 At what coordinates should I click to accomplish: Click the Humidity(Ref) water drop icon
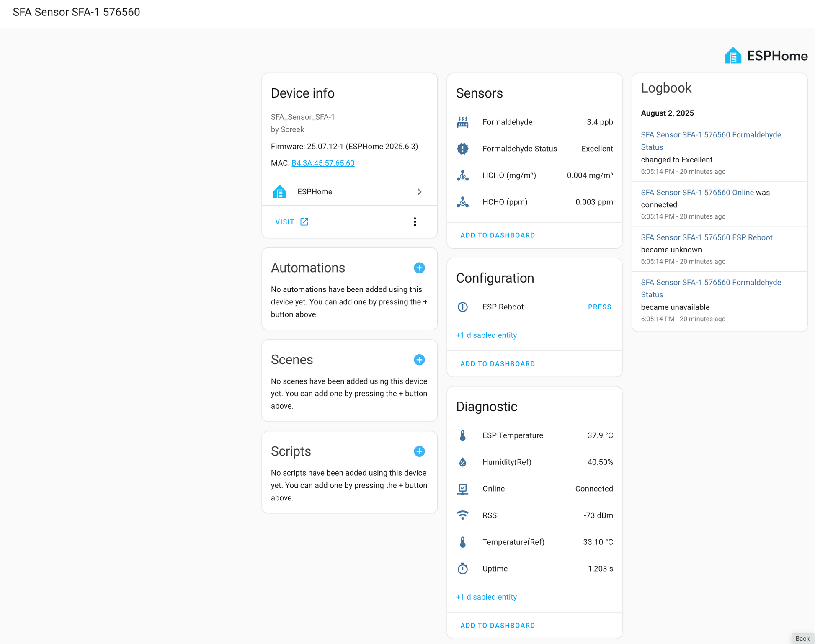(x=462, y=462)
